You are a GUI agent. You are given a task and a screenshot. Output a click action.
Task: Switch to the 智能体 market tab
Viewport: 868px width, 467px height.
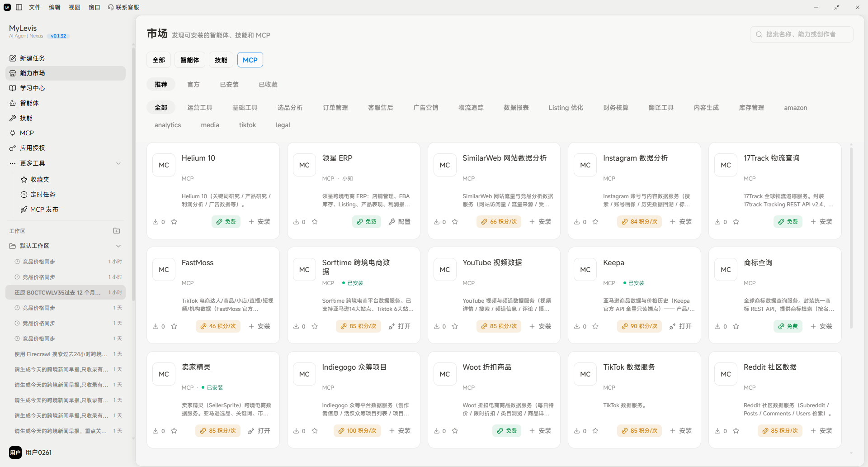click(189, 60)
